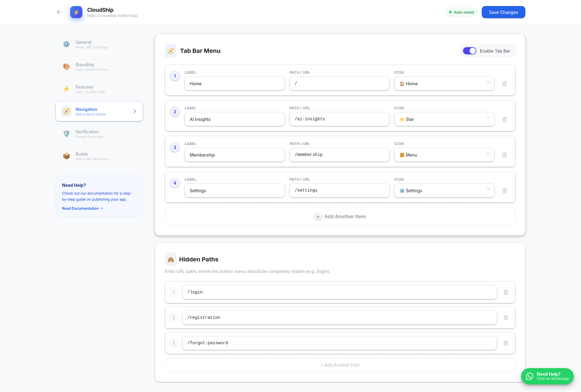
Task: Click the Features lightning bolt icon
Action: (67, 89)
